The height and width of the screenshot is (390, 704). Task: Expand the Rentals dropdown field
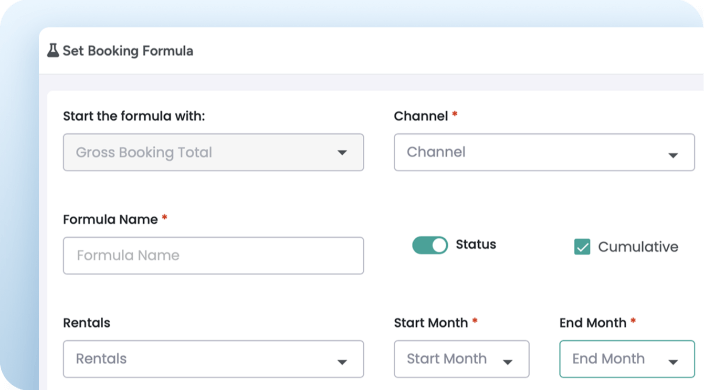tap(213, 359)
